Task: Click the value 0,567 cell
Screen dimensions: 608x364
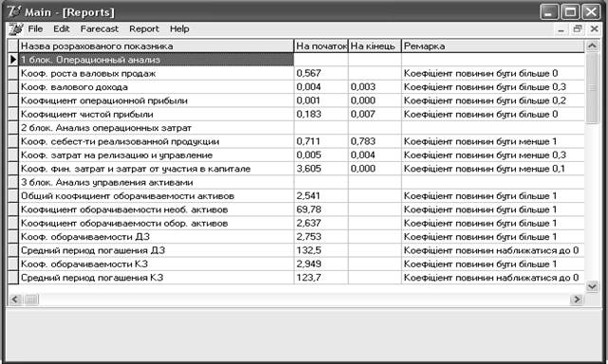Action: pos(321,73)
